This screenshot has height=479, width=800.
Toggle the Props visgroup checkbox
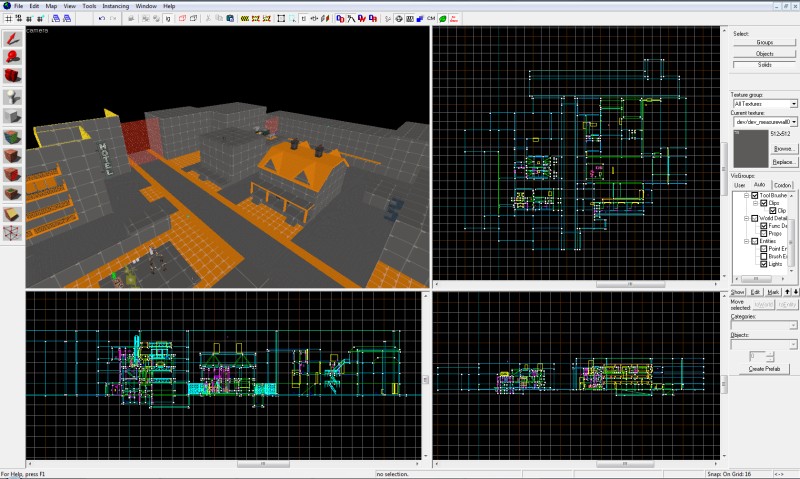point(764,233)
